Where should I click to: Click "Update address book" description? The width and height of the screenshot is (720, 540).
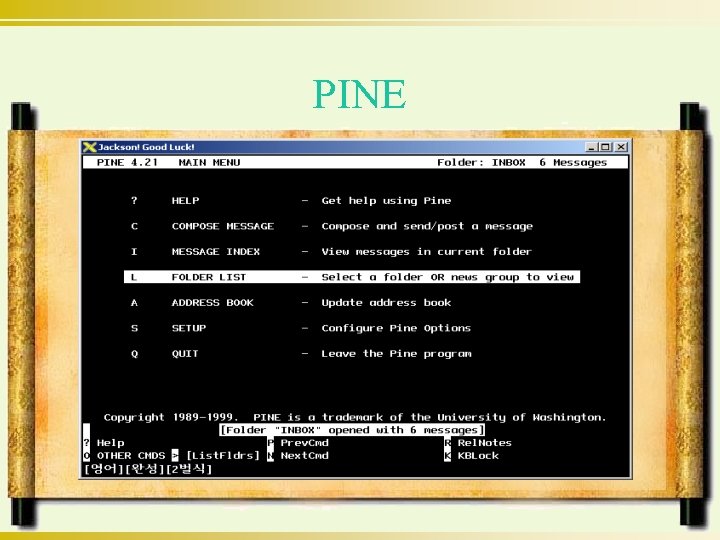[x=386, y=303]
